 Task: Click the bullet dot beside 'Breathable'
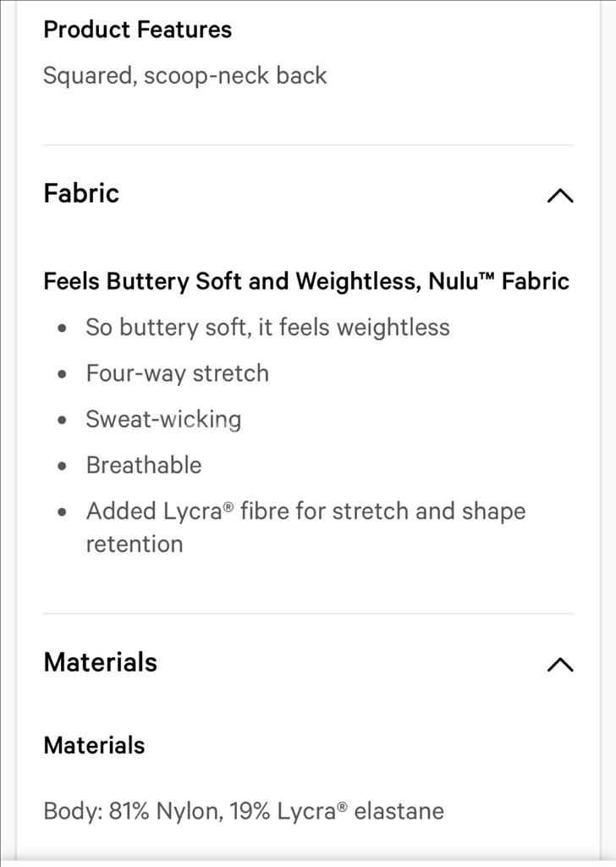point(62,467)
